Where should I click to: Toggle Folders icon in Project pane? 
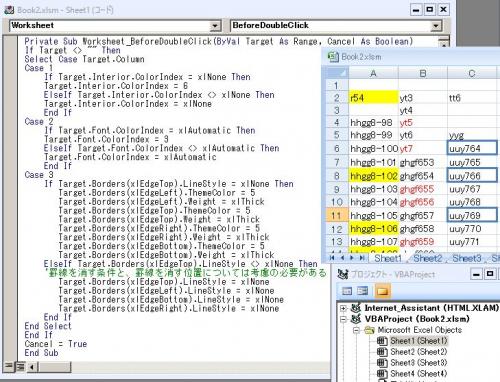click(x=382, y=291)
